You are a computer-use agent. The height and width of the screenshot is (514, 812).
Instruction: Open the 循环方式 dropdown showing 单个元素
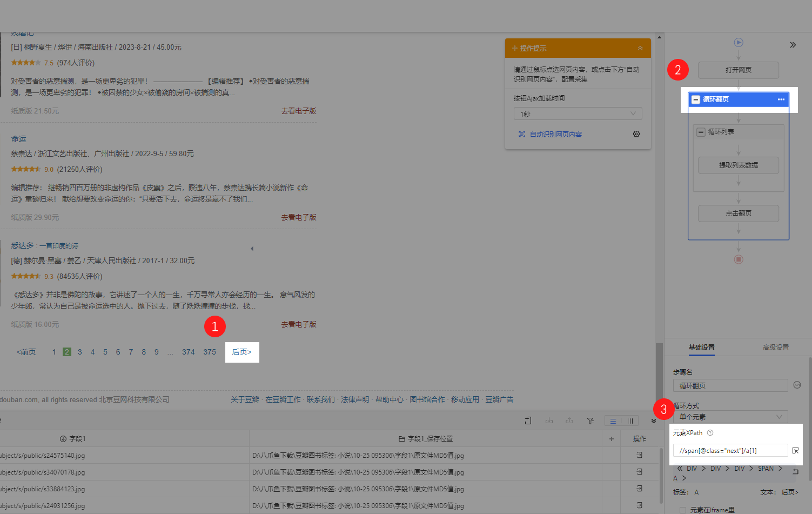(730, 417)
